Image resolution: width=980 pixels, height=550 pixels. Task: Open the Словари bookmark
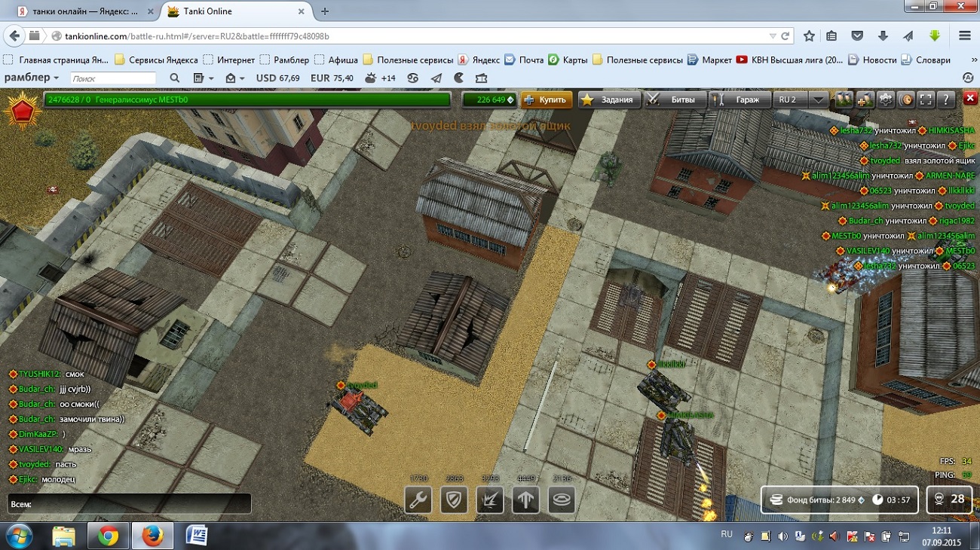(926, 60)
